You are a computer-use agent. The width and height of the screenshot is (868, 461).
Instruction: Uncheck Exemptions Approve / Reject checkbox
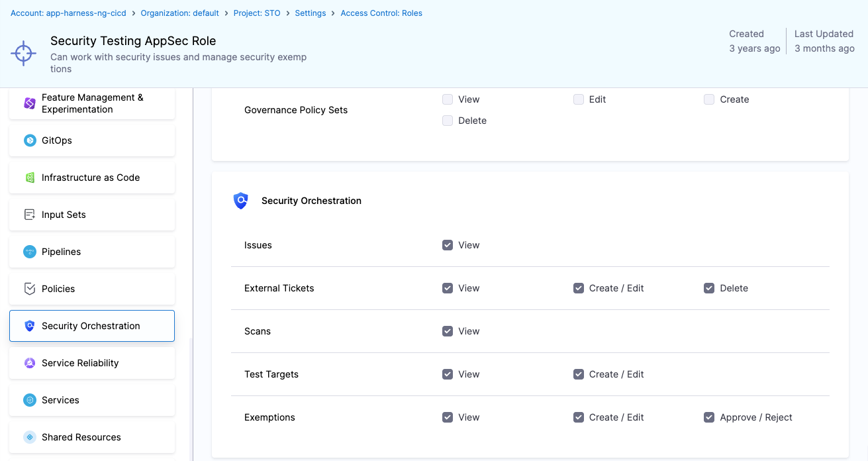coord(709,417)
